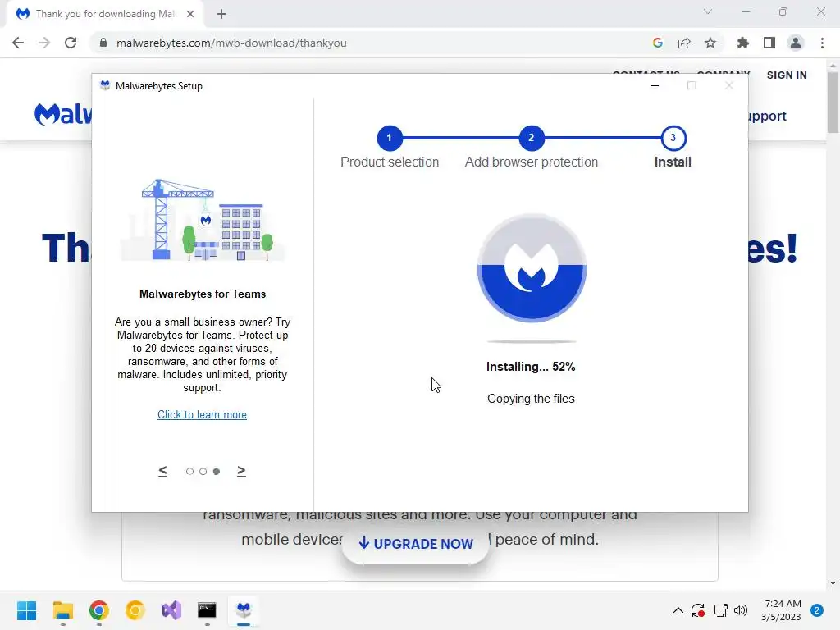
Task: Open notifications badge showing 2
Action: coord(817,610)
